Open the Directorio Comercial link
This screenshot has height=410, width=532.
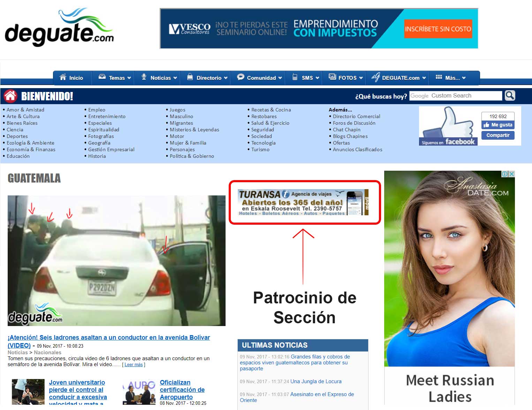click(356, 116)
